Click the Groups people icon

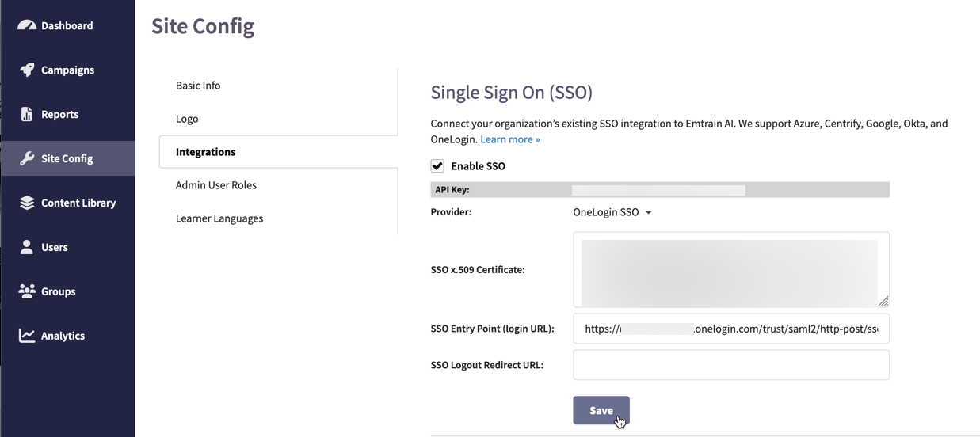pyautogui.click(x=27, y=291)
